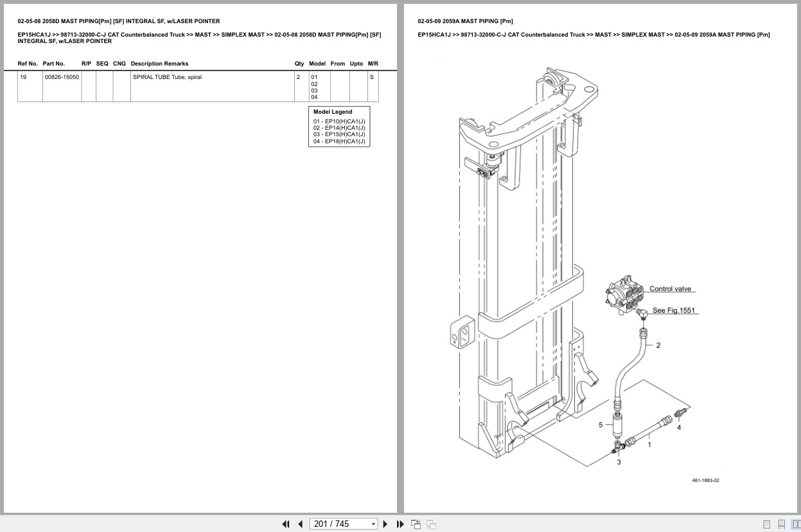Click callout number 3 in diagram
The width and height of the screenshot is (801, 532).
tap(619, 462)
